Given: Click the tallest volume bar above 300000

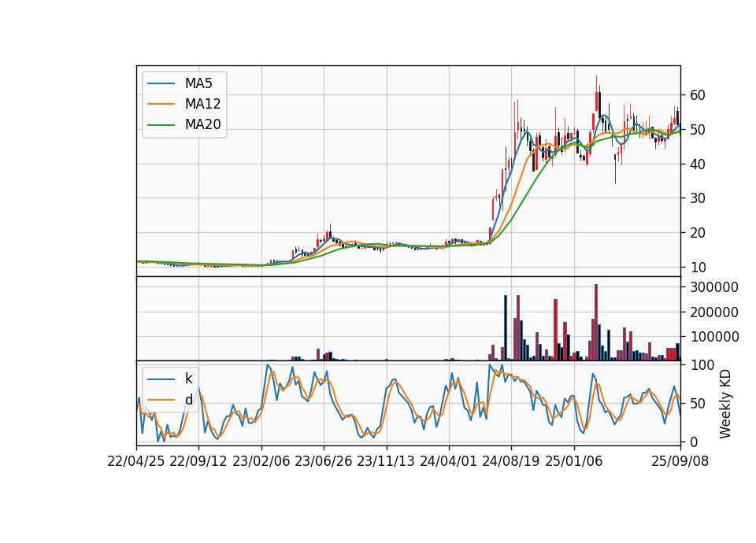Looking at the screenshot, I should [596, 323].
